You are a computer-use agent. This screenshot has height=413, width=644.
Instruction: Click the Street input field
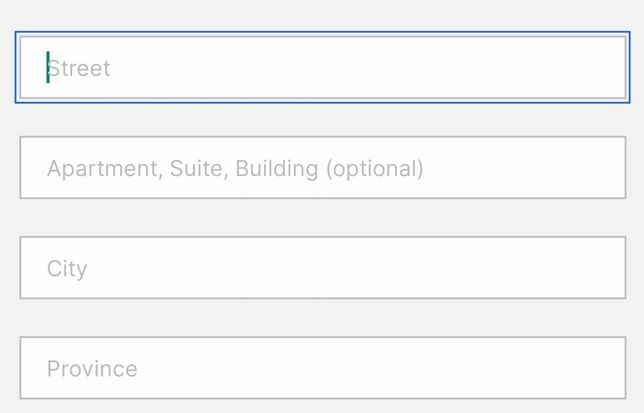click(322, 68)
